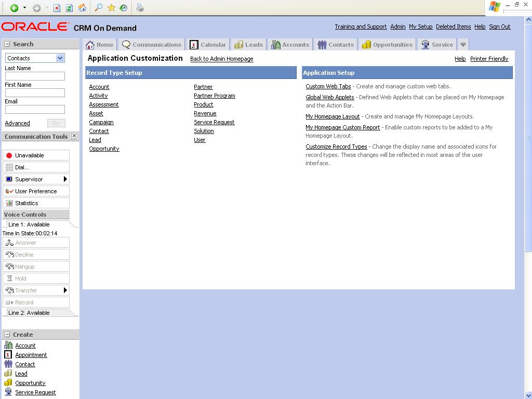The image size is (532, 399).
Task: Open My Homepage Custom Report link
Action: click(x=343, y=127)
